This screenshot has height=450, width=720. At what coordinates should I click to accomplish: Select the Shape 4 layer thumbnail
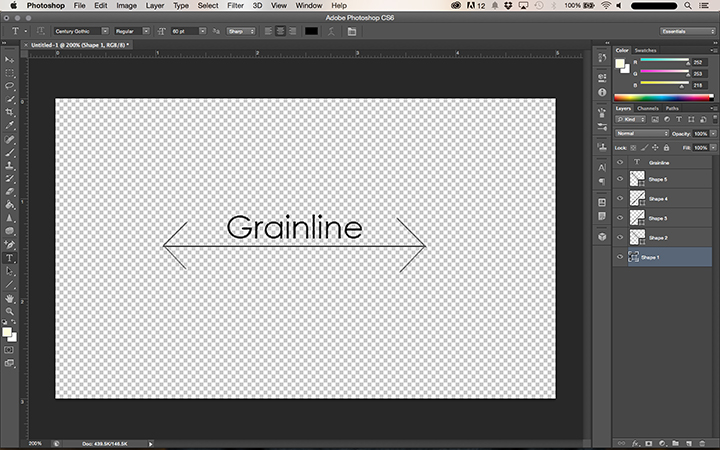[637, 198]
